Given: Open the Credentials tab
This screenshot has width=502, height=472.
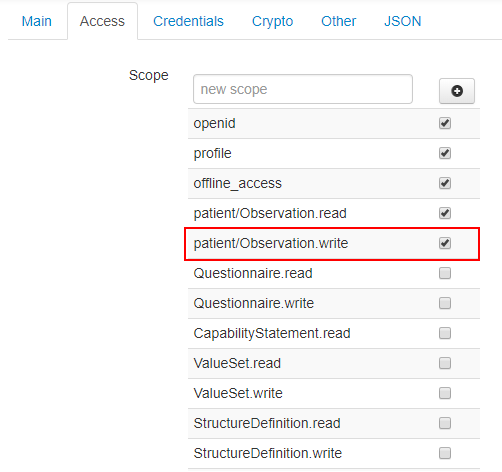Looking at the screenshot, I should pos(188,21).
